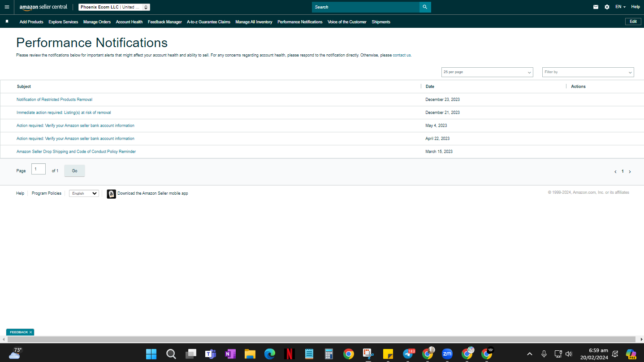The width and height of the screenshot is (644, 362).
Task: Click the Amazon Seller mobile app icon
Action: click(111, 194)
